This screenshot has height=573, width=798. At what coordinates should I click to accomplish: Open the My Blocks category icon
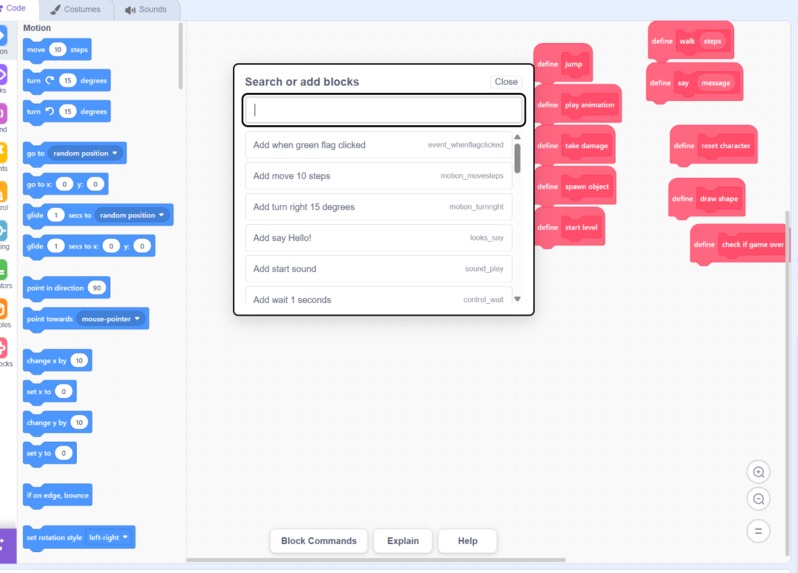[3, 348]
